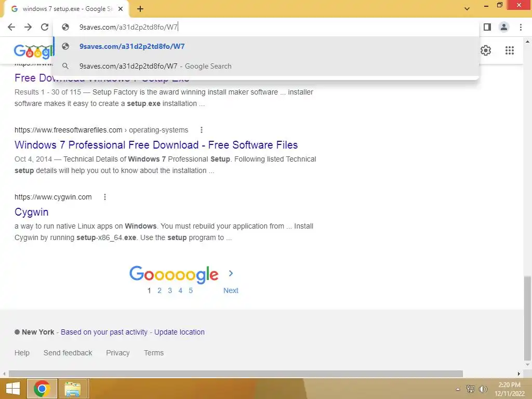Viewport: 532px width, 399px height.
Task: Go forward to the next page
Action: [28, 27]
